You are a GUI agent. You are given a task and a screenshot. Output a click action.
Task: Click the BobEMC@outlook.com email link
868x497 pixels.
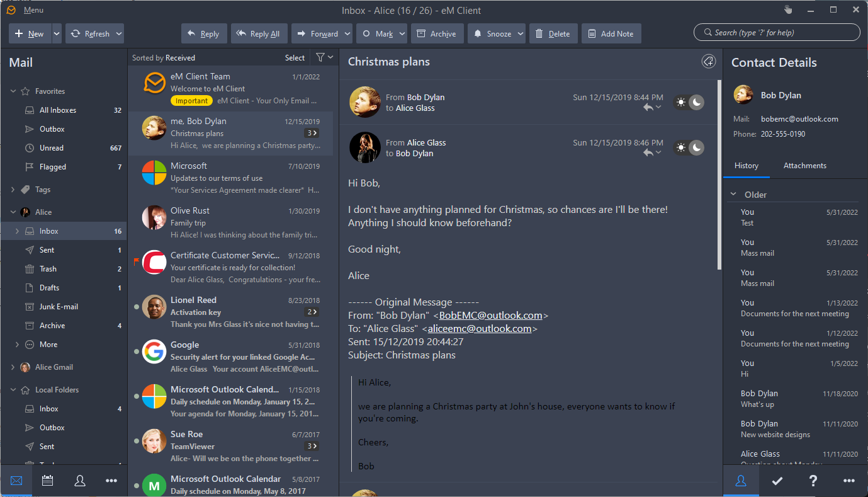pyautogui.click(x=490, y=316)
